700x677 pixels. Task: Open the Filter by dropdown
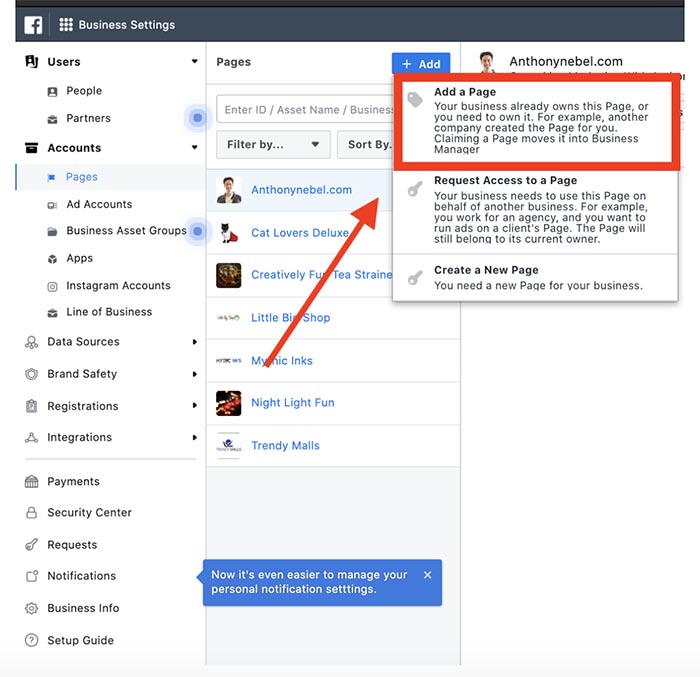(x=273, y=145)
